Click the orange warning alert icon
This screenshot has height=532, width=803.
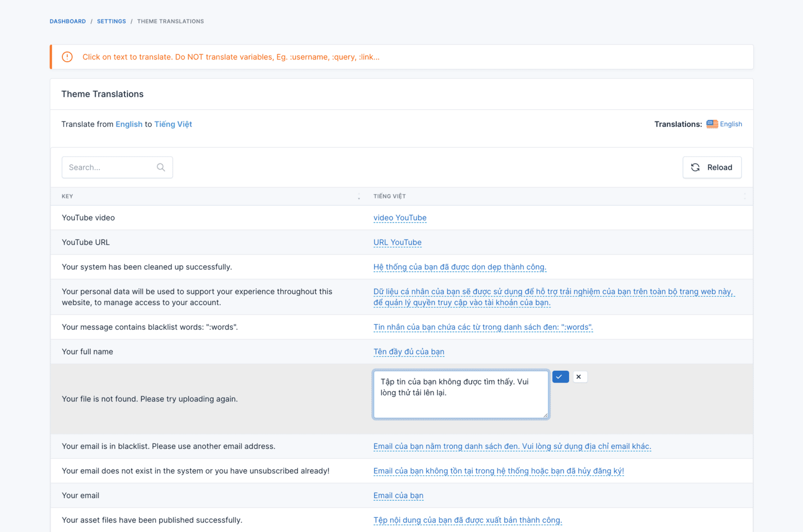point(67,57)
